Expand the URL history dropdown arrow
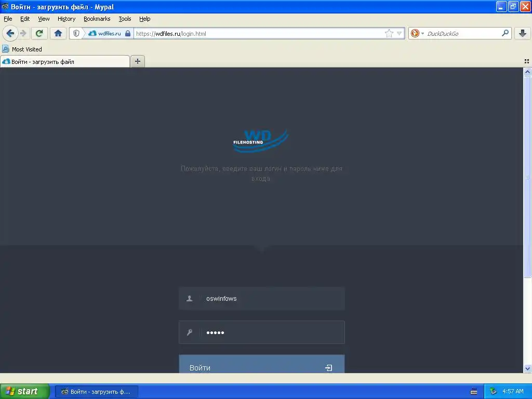This screenshot has height=399, width=532. pos(400,33)
